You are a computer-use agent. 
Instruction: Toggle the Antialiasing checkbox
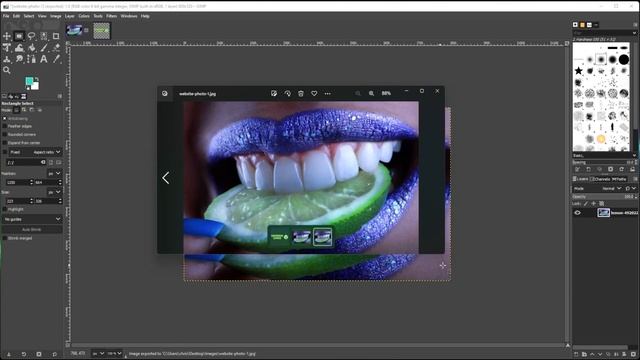(5, 118)
